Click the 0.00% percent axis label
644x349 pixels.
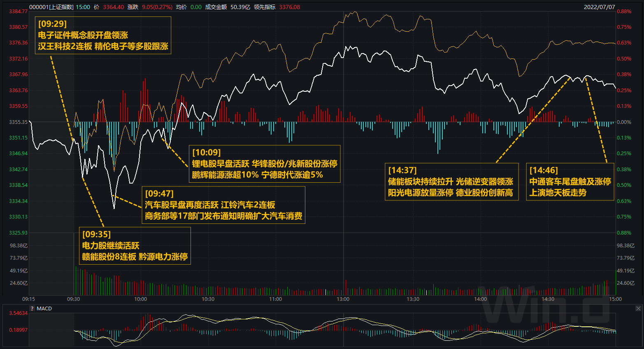pos(624,122)
